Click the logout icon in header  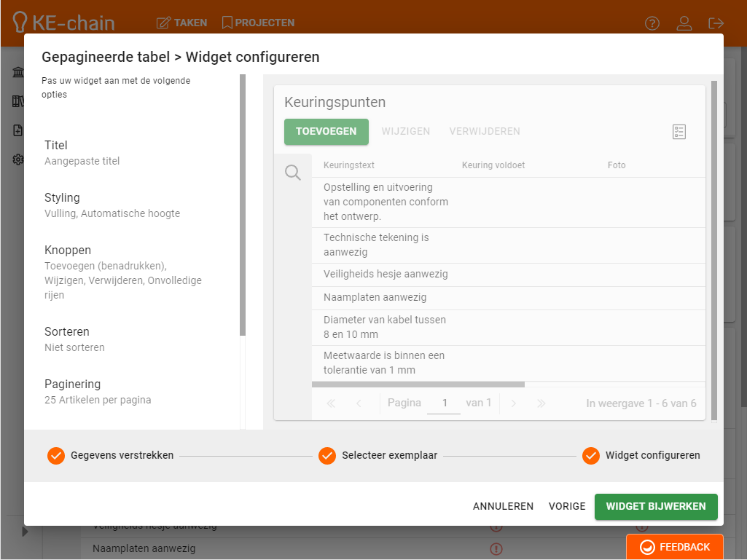pyautogui.click(x=716, y=23)
